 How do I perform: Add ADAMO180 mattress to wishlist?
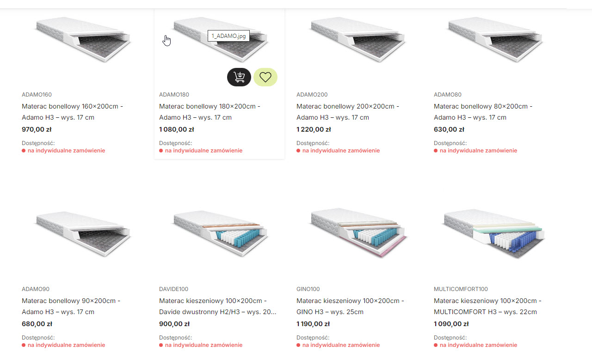pyautogui.click(x=265, y=77)
